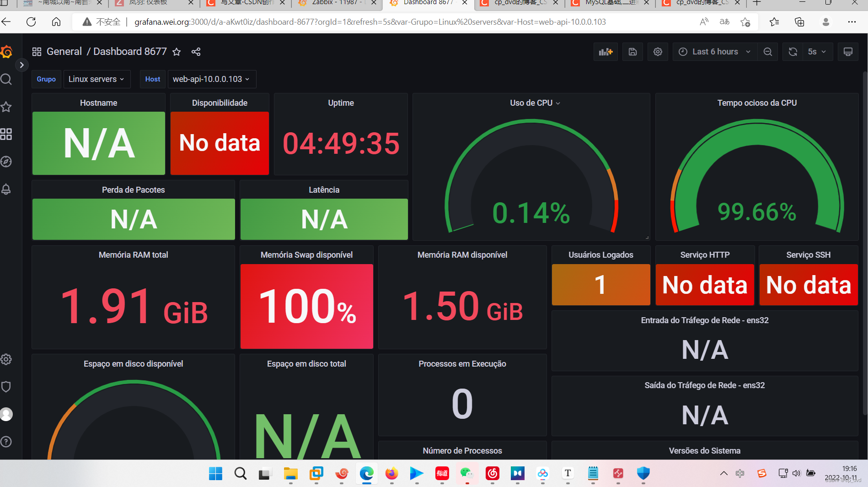Open the 5s refresh interval dropdown

point(817,51)
